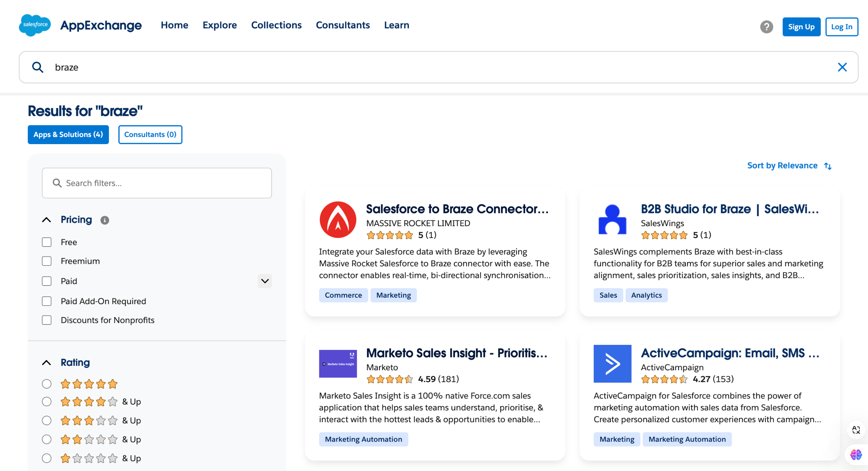Click the Sign Up button

click(801, 27)
